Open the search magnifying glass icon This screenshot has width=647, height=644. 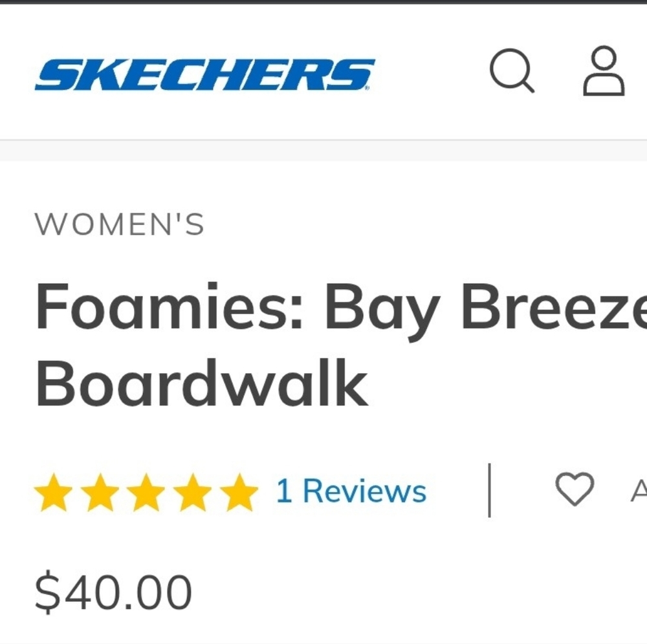point(512,70)
